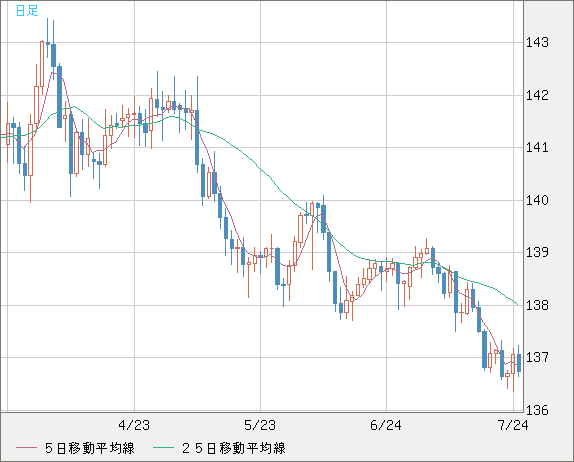This screenshot has height=462, width=574.
Task: Click the 4/23 date axis label
Action: pyautogui.click(x=134, y=425)
